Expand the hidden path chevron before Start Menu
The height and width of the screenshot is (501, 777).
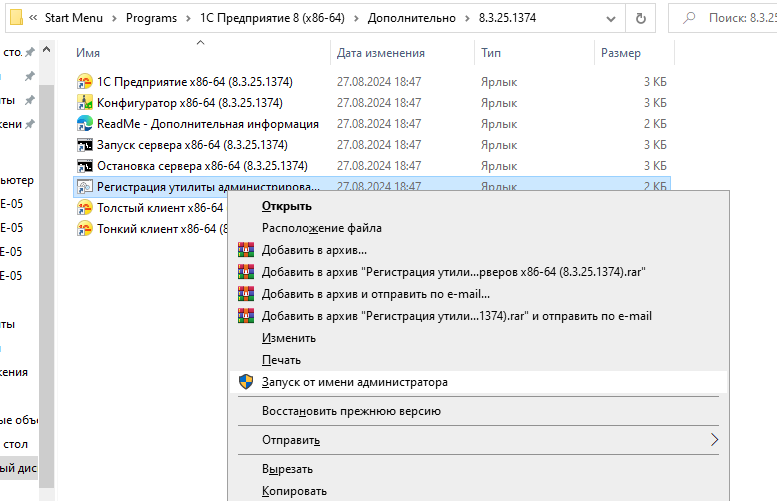[x=33, y=18]
